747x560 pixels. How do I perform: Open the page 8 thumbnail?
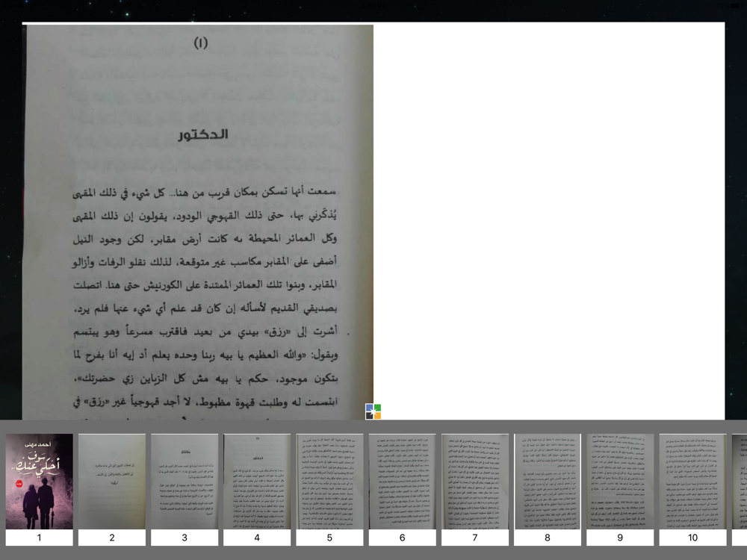548,481
